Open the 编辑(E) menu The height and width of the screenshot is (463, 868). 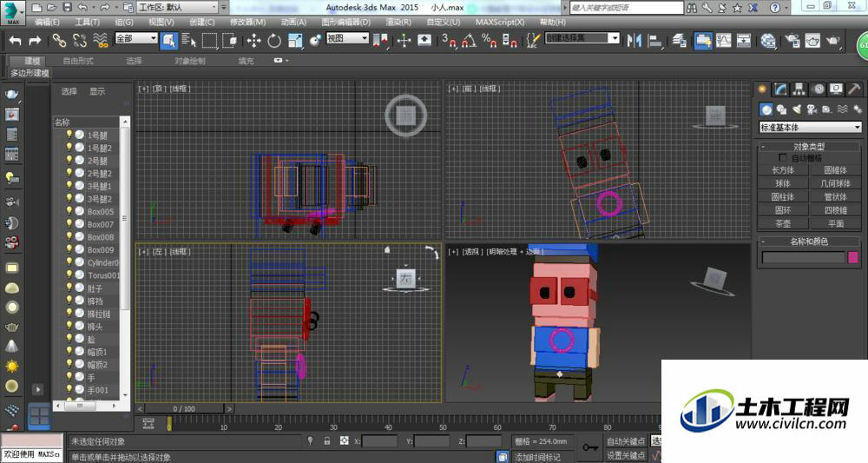click(47, 23)
